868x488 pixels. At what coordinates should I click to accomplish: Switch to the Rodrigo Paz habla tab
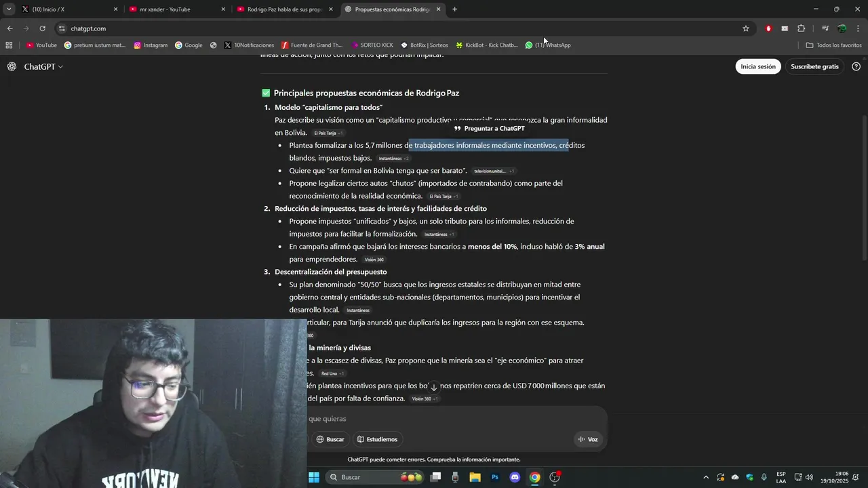point(285,9)
